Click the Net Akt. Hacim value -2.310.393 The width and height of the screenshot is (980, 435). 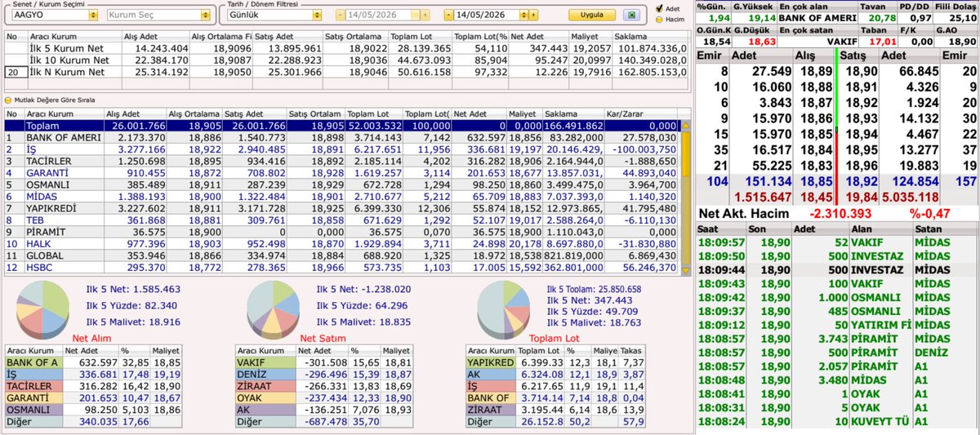click(840, 213)
